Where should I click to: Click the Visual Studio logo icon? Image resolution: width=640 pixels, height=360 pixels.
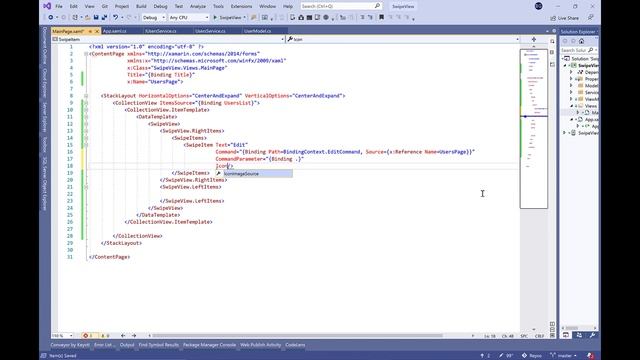click(47, 6)
